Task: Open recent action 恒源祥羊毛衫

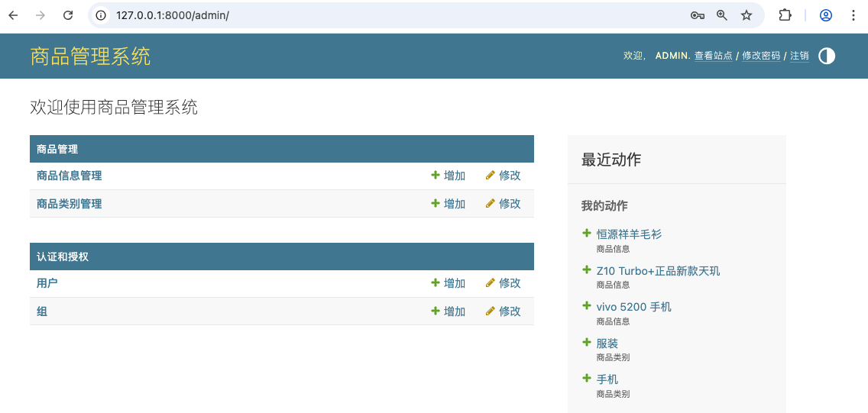Action: coord(629,234)
